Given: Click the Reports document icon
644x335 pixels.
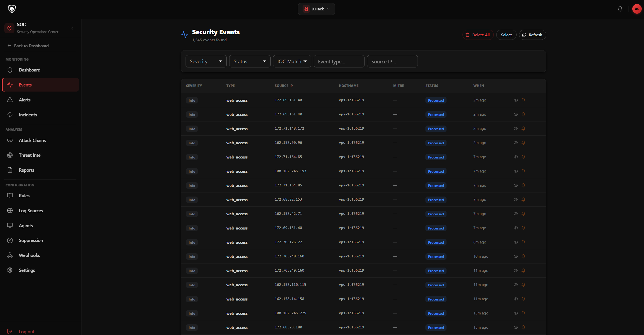Looking at the screenshot, I should click(10, 170).
